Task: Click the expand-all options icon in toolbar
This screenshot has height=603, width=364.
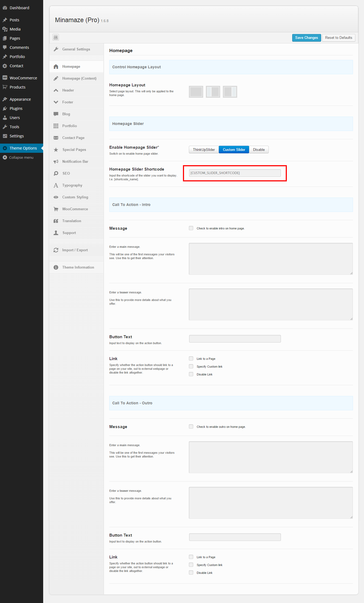Action: pos(56,37)
